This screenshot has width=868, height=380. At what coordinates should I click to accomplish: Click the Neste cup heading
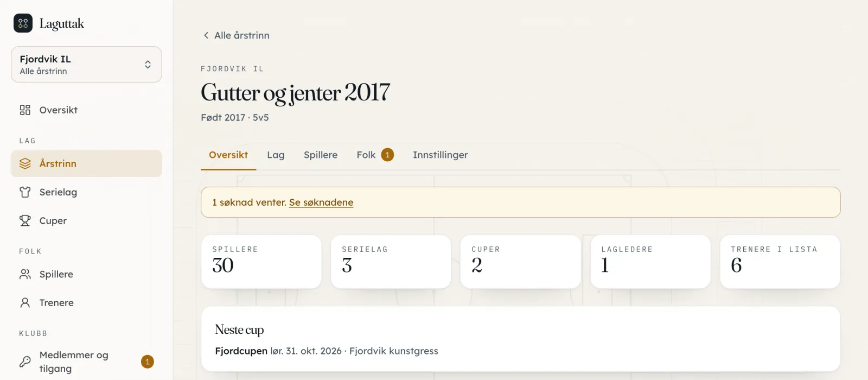pyautogui.click(x=239, y=330)
